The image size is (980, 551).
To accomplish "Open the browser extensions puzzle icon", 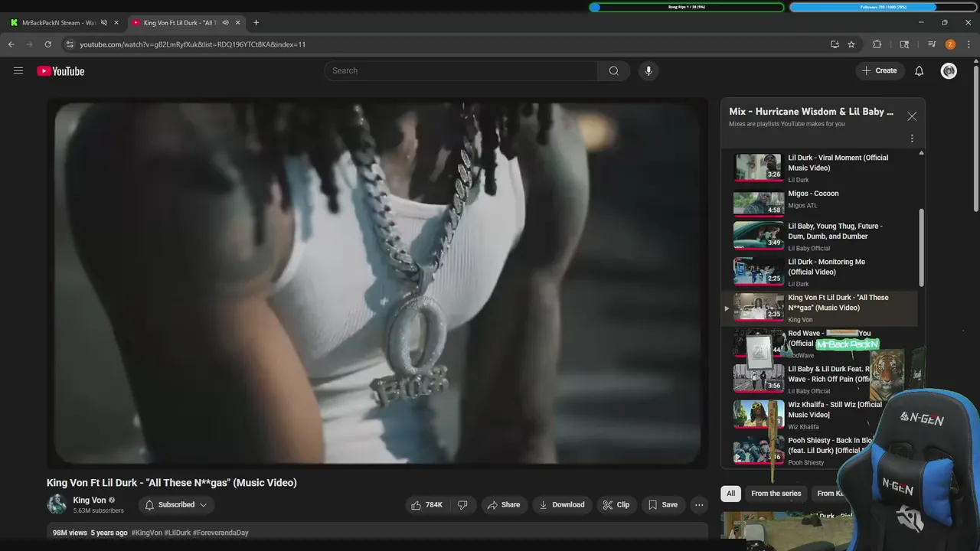I will (x=877, y=44).
